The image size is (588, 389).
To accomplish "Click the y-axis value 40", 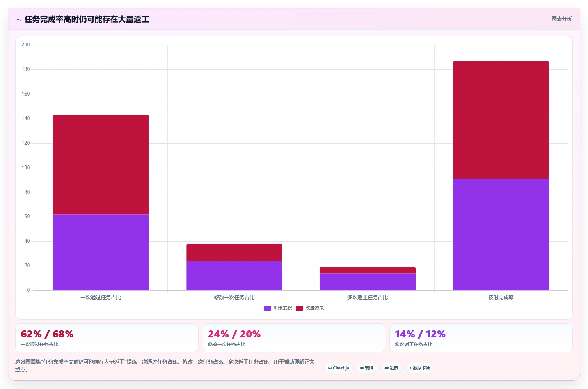I will pyautogui.click(x=27, y=241).
